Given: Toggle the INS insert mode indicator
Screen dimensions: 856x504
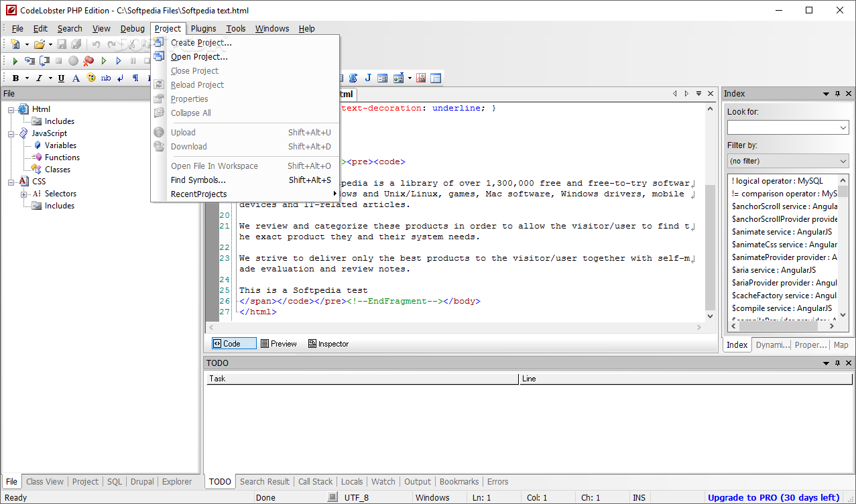Looking at the screenshot, I should pyautogui.click(x=640, y=498).
